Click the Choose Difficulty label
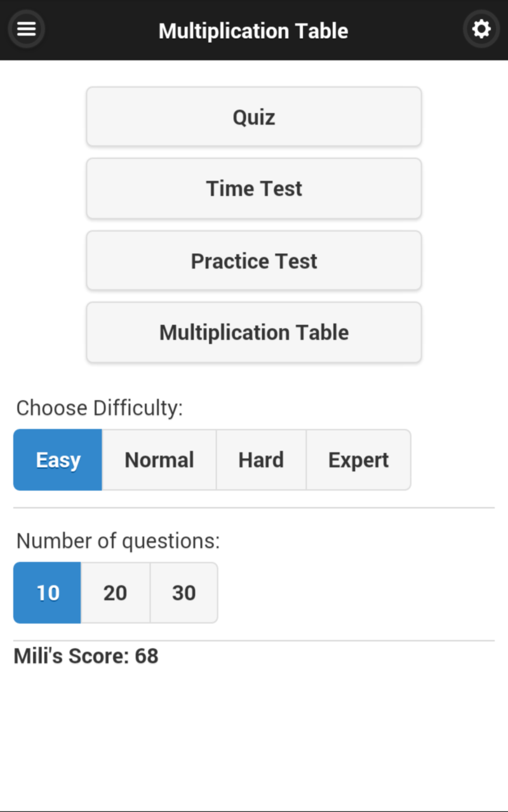Screen dimensions: 508x812 (x=99, y=408)
